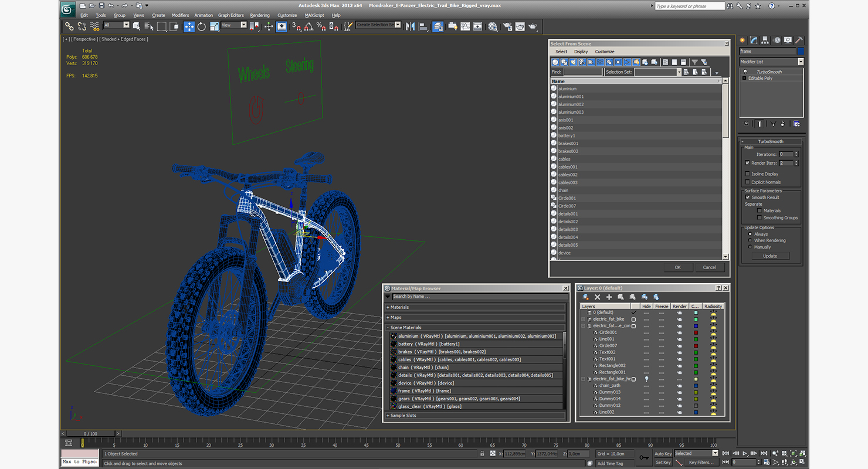Image resolution: width=868 pixels, height=469 pixels.
Task: Toggle Display Cameras filter in Select From Scene
Action: pos(582,62)
